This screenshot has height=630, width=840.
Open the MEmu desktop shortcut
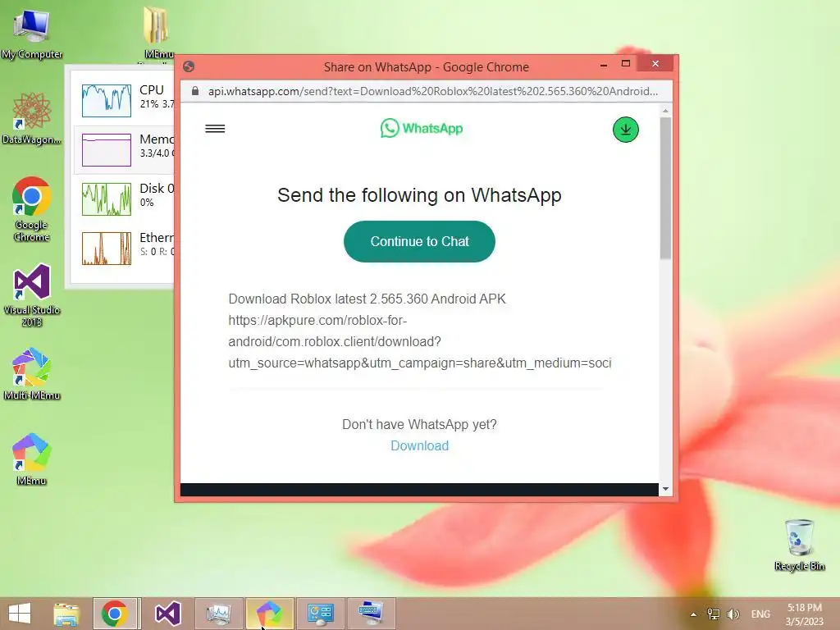[32, 459]
